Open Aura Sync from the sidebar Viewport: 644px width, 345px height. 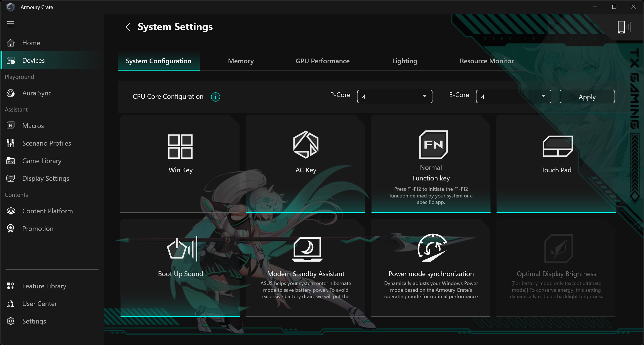(x=37, y=93)
